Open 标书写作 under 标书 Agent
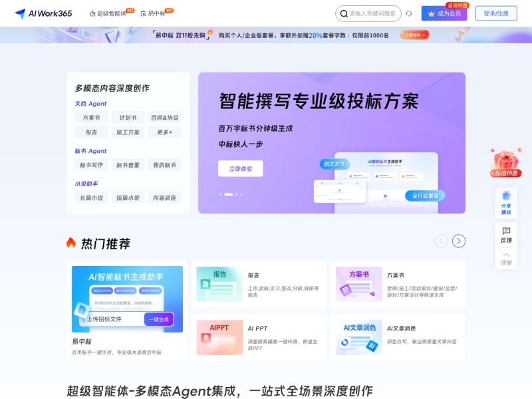 pyautogui.click(x=91, y=165)
